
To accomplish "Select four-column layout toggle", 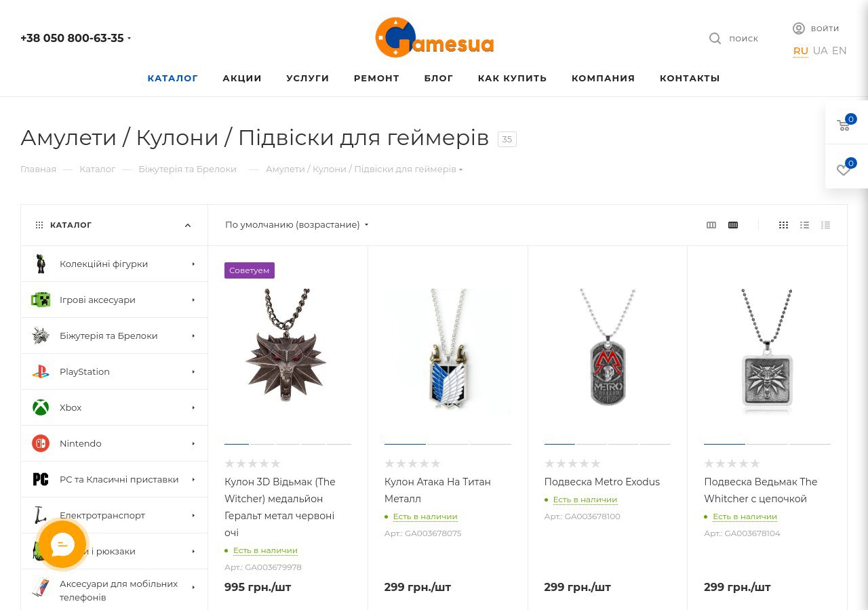I will [x=733, y=225].
